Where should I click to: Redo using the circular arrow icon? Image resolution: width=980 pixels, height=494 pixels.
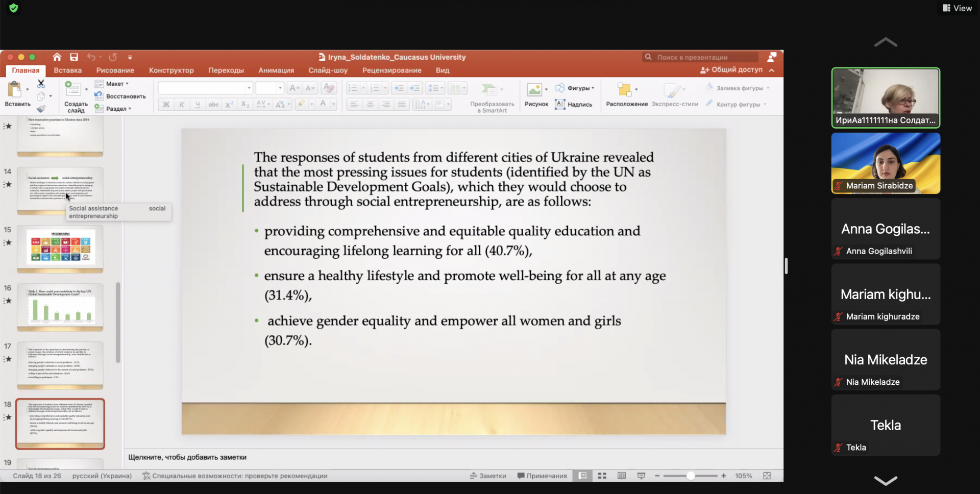coord(113,57)
